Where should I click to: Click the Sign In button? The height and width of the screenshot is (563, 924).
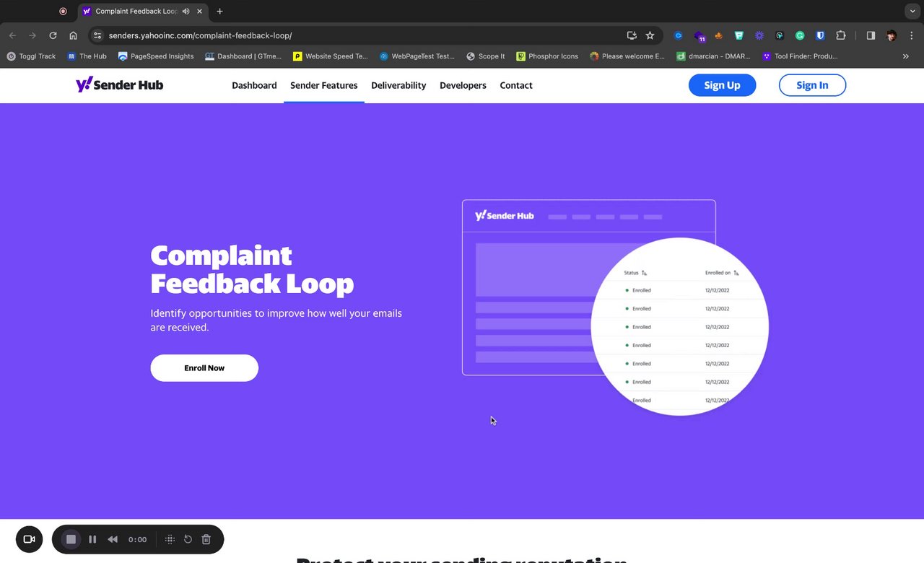click(x=812, y=85)
